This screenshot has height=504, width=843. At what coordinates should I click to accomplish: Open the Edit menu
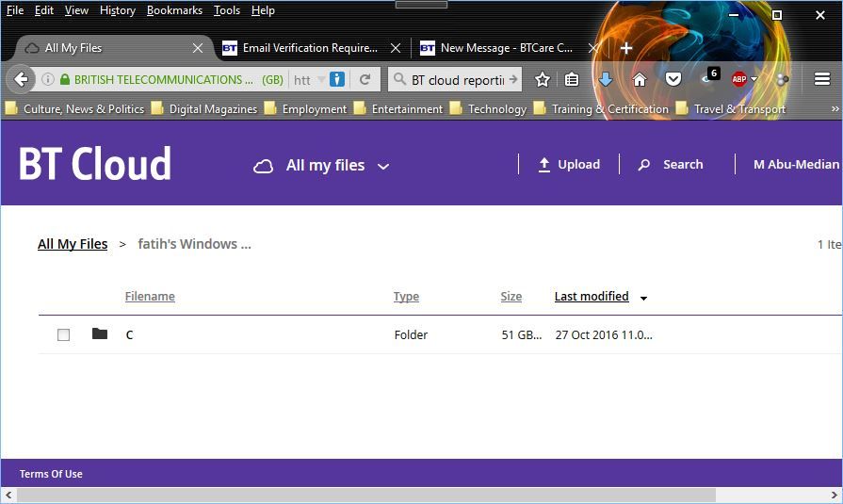[x=44, y=10]
